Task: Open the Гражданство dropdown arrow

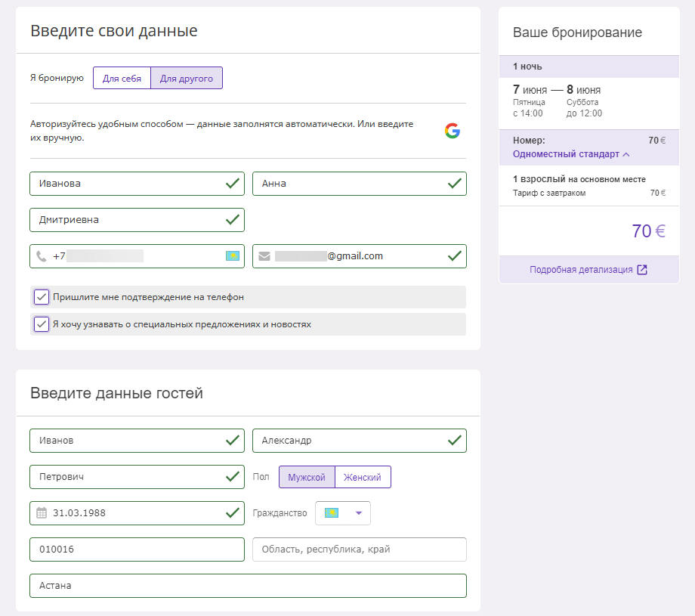Action: click(359, 513)
